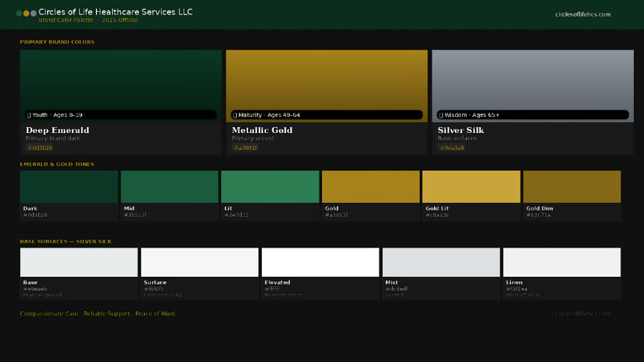Click the #dcdedf hex value under Mist
The height and width of the screenshot is (362, 644).
(397, 289)
